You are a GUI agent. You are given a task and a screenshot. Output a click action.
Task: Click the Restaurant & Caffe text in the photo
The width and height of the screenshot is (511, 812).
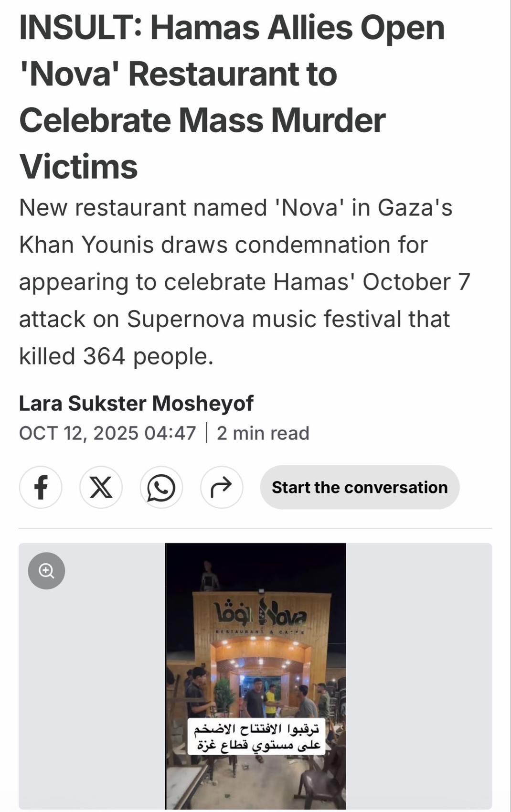tap(260, 631)
